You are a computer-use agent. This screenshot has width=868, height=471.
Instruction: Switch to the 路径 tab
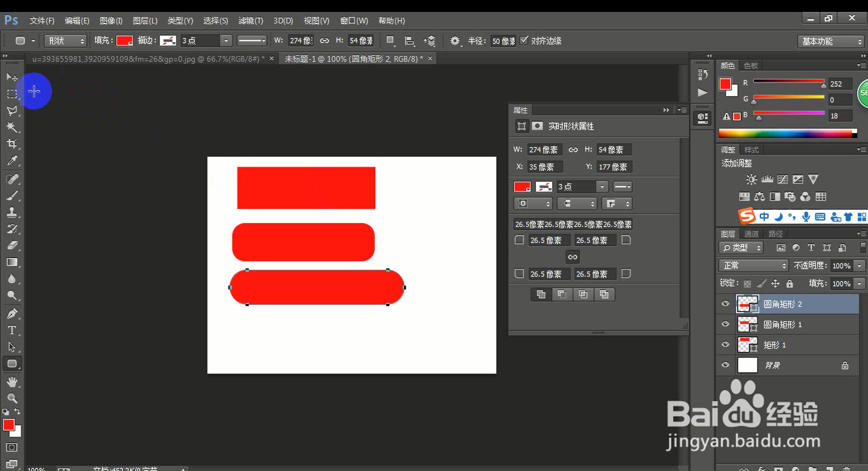point(776,234)
